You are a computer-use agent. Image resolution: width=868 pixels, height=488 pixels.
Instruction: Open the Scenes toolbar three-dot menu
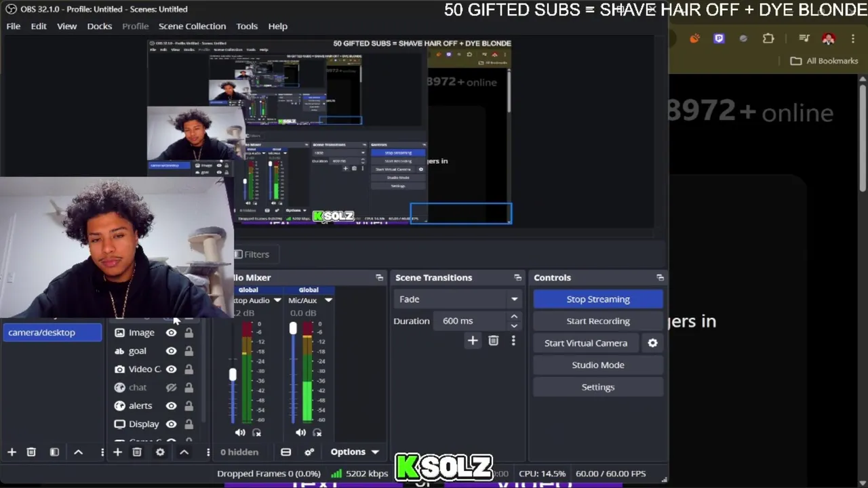point(102,452)
